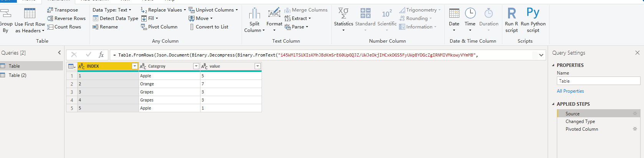This screenshot has height=158, width=644.
Task: Confirm the formula with the checkmark
Action: coord(89,55)
